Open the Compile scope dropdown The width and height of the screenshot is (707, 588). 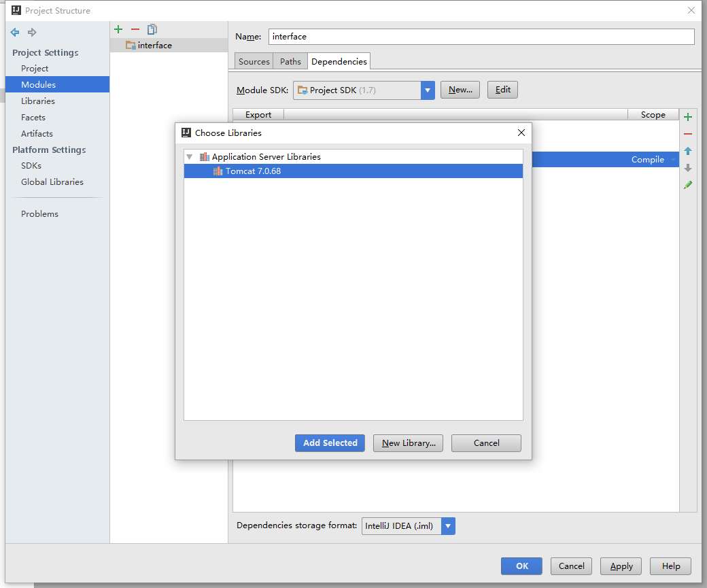(x=674, y=160)
